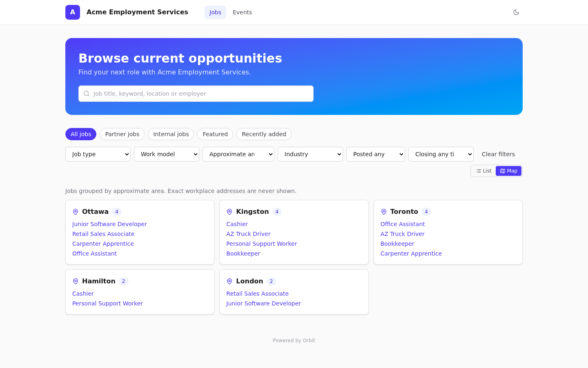Click the London location pin icon
588x368 pixels.
click(229, 281)
